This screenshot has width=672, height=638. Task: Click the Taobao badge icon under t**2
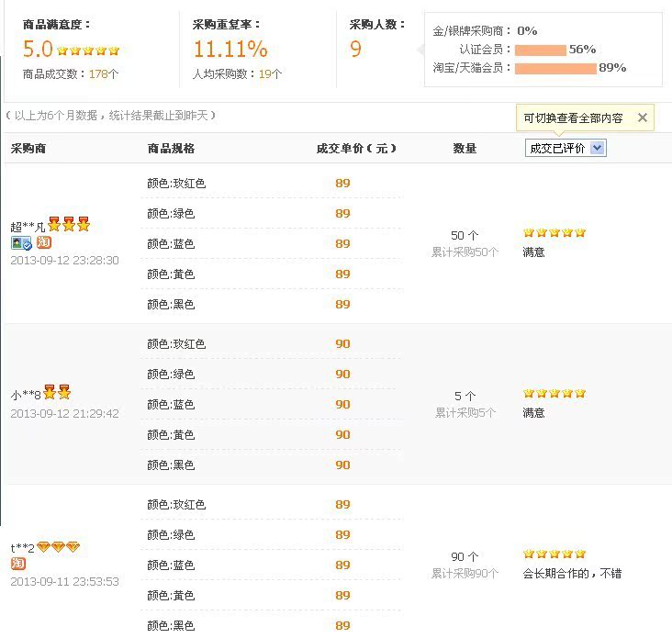18,564
